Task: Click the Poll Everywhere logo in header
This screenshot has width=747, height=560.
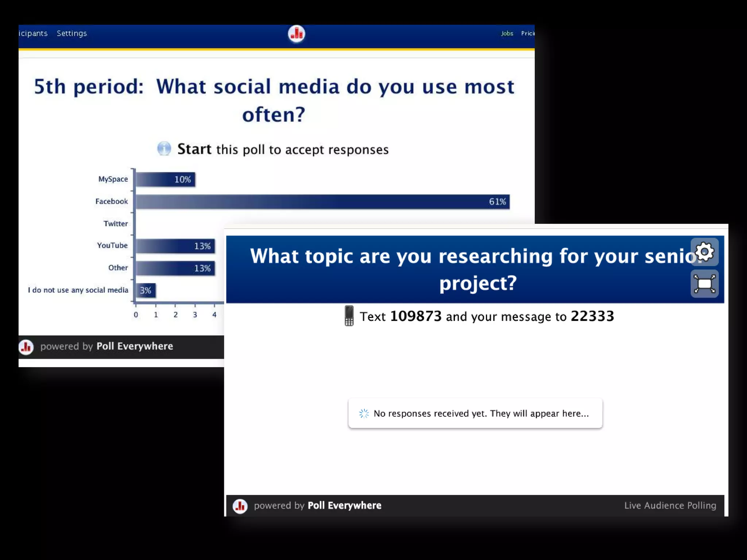Action: coord(296,34)
